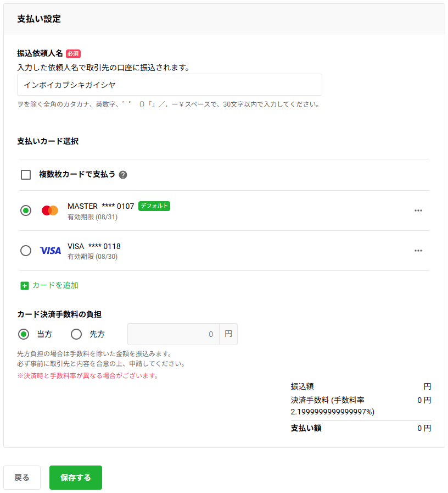This screenshot has width=448, height=493.
Task: Click the 戻る button
Action: (22, 477)
